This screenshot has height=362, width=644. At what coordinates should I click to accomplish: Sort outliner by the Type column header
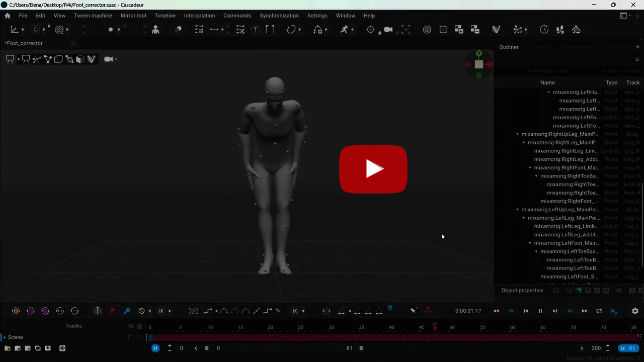tap(611, 82)
